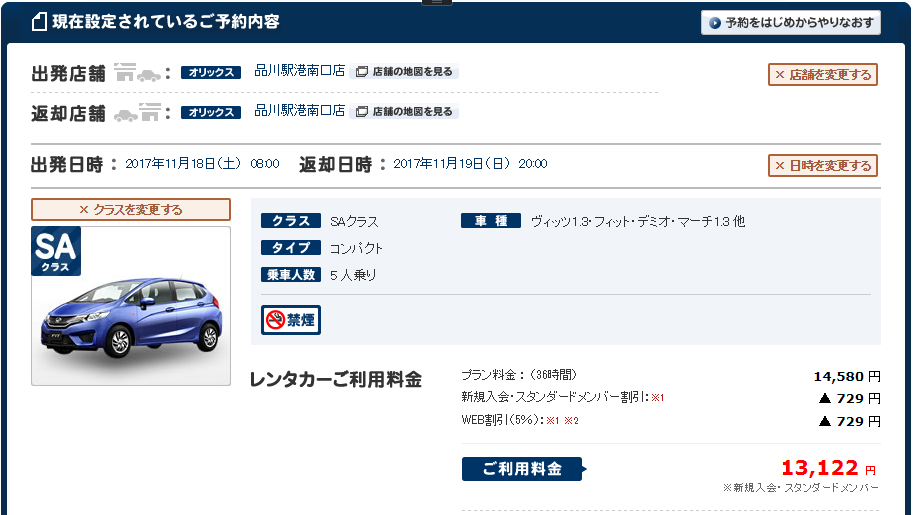Viewport: 914px width, 515px height.
Task: Click 予約をはじめからやりなおす button
Action: 790,23
